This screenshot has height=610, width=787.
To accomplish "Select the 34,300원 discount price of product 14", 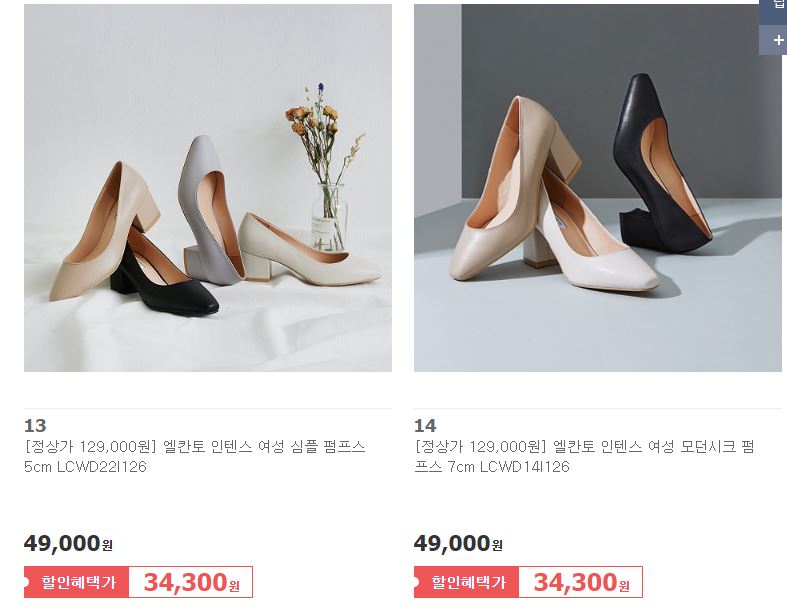I will pyautogui.click(x=581, y=582).
